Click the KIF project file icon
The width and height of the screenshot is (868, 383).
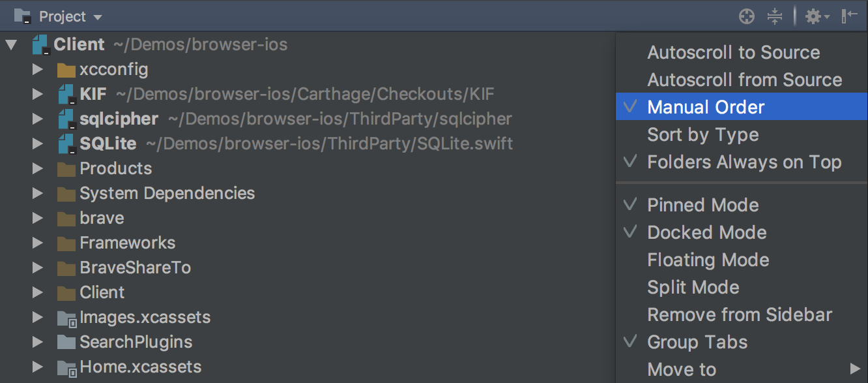coord(66,95)
